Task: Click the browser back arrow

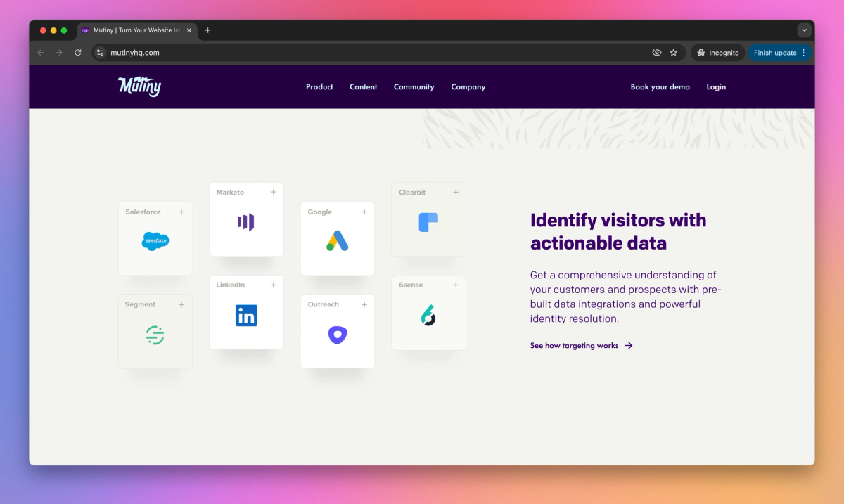Action: coord(41,53)
